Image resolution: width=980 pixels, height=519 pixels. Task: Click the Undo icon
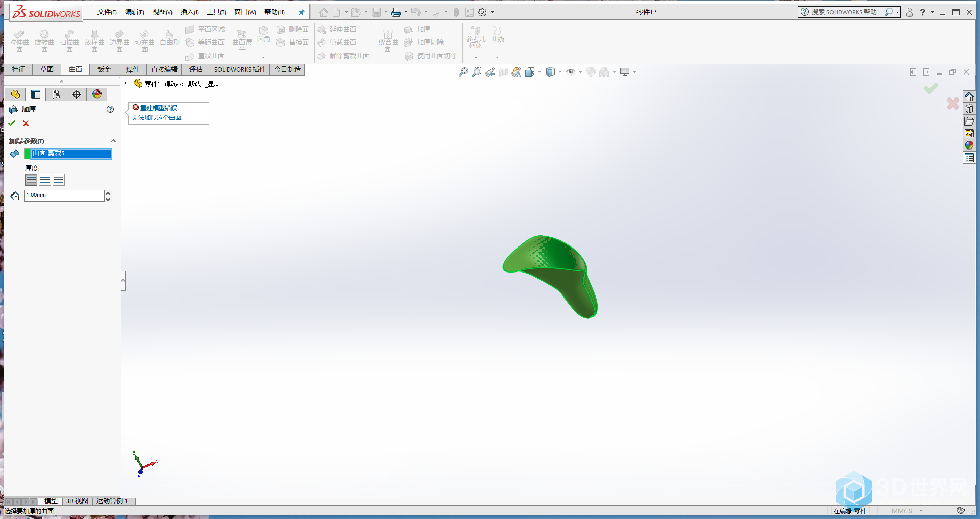pos(416,12)
